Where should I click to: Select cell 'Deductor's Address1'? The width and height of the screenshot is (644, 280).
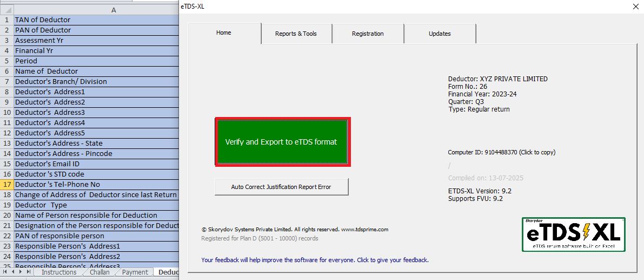96,92
